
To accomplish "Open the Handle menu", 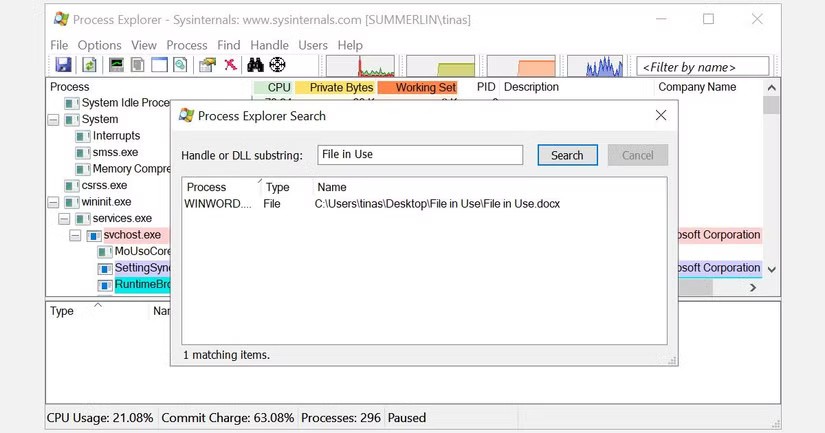I will 269,45.
